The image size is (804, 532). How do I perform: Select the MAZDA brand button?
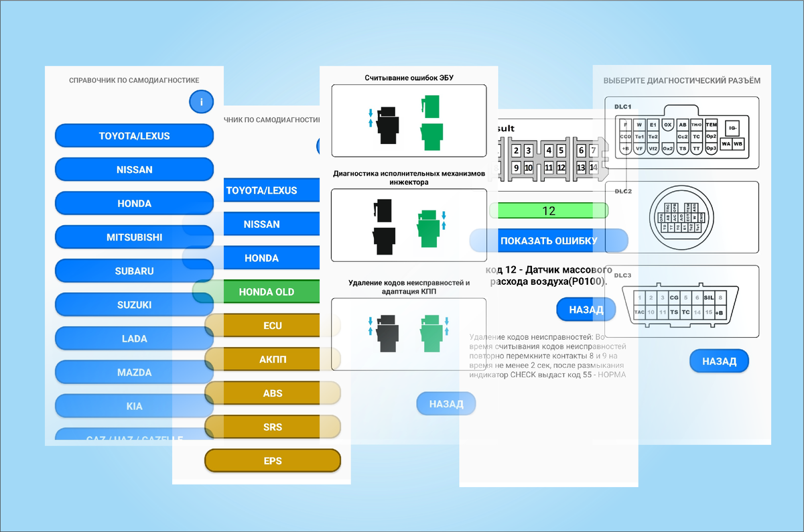(x=134, y=372)
